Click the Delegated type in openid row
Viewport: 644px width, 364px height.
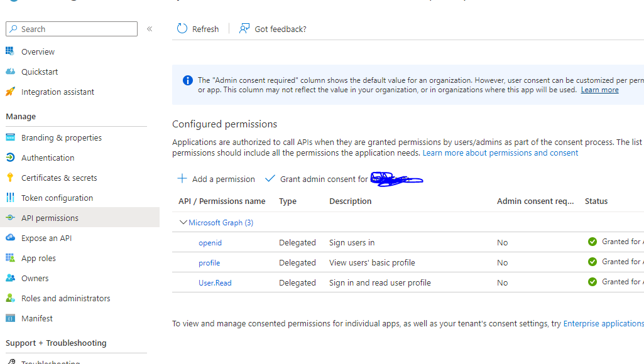297,242
